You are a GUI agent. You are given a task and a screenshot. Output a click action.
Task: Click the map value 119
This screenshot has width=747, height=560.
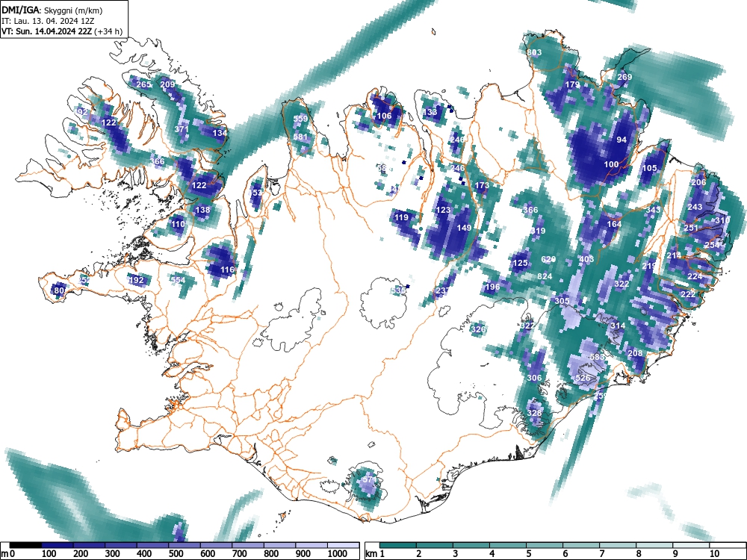(x=402, y=217)
